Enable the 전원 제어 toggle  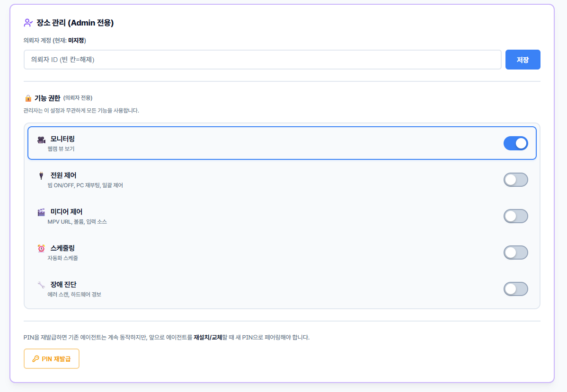coord(515,180)
